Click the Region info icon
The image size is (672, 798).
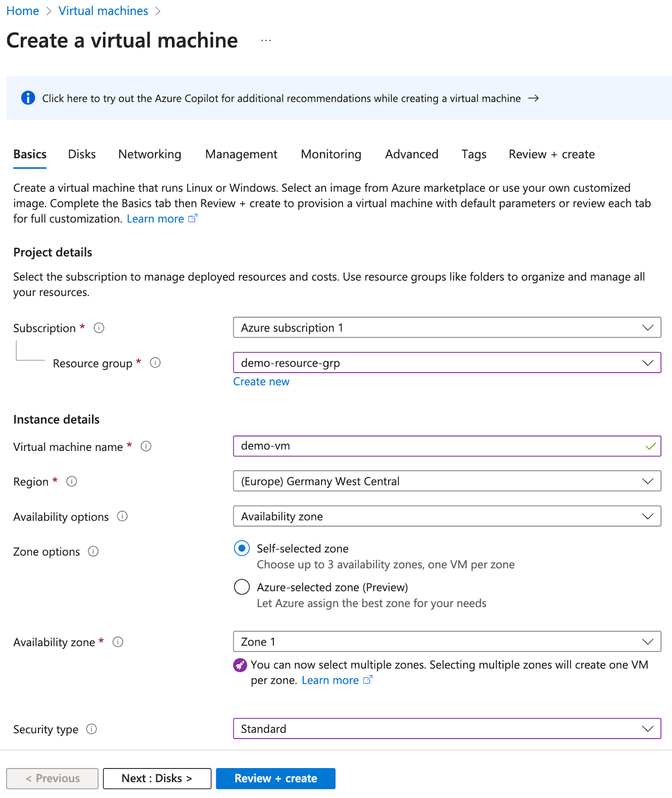tap(71, 482)
